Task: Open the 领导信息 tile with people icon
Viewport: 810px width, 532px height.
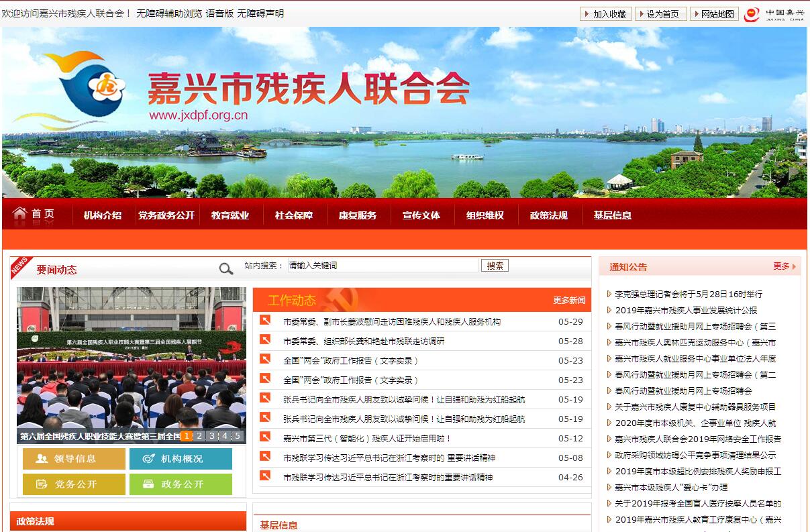Action: 74,459
